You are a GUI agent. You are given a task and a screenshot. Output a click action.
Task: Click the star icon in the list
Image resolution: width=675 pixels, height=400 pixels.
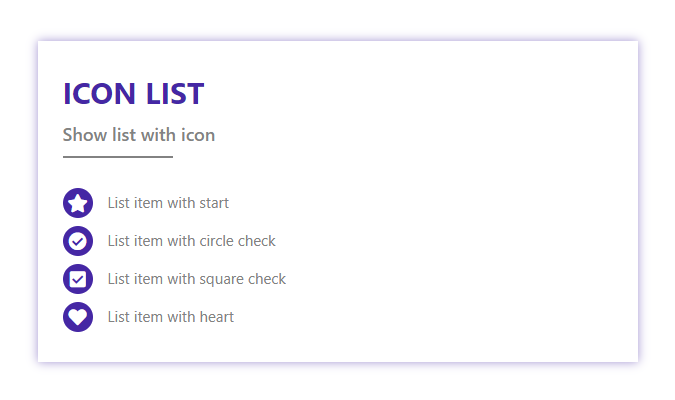click(x=78, y=203)
